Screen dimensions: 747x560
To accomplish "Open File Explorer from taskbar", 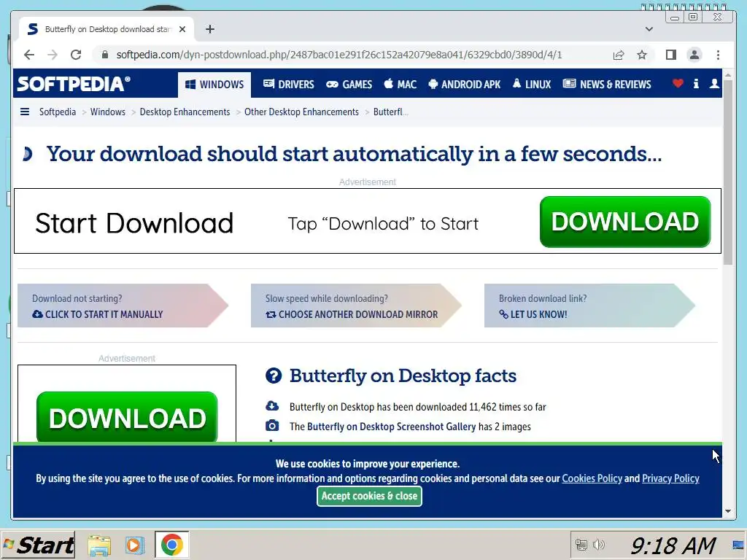I will point(99,545).
